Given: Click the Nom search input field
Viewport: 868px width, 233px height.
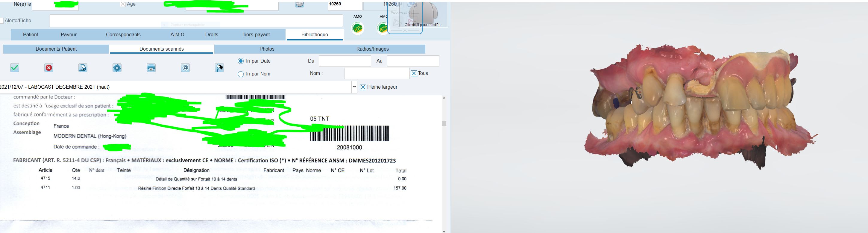Looking at the screenshot, I should (376, 73).
